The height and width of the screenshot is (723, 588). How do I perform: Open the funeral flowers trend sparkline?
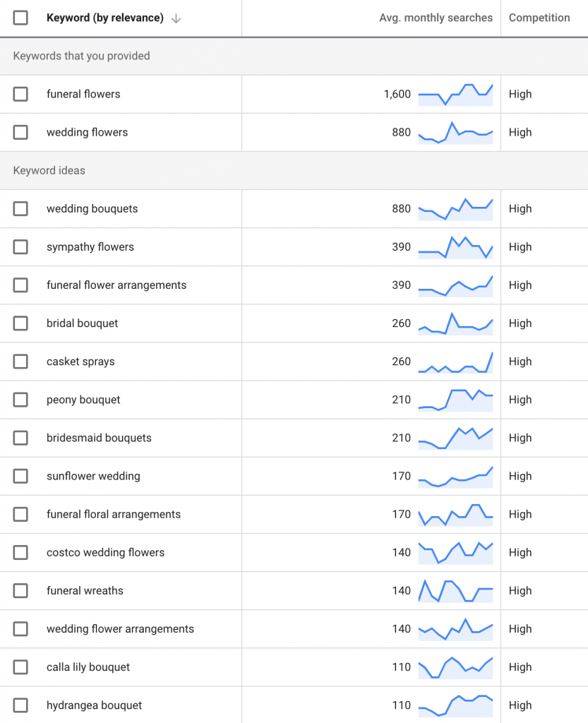(x=455, y=95)
